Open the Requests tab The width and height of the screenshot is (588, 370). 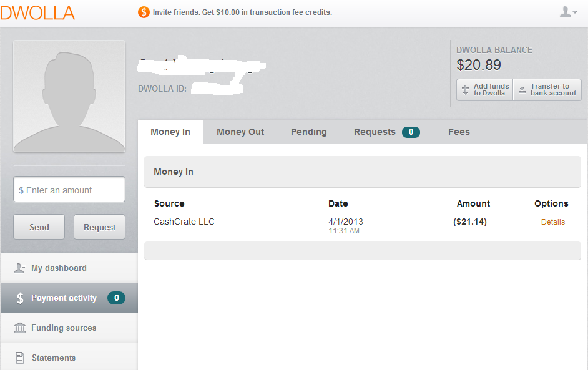(375, 132)
